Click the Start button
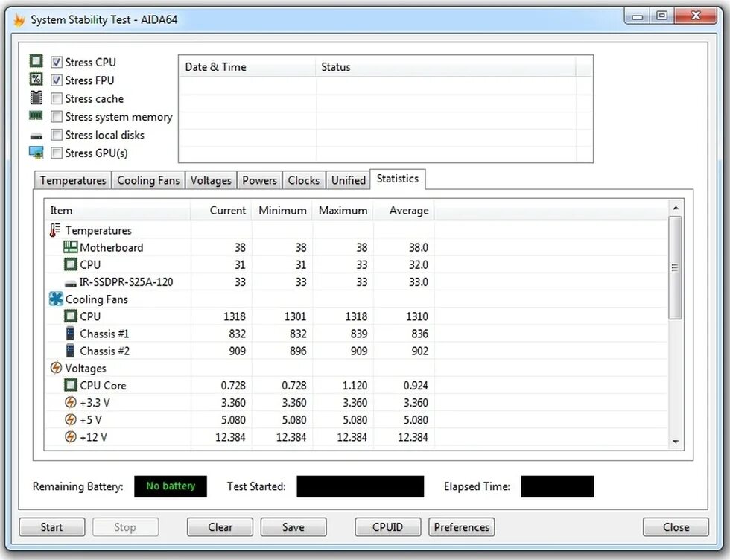The width and height of the screenshot is (730, 560). pos(51,527)
